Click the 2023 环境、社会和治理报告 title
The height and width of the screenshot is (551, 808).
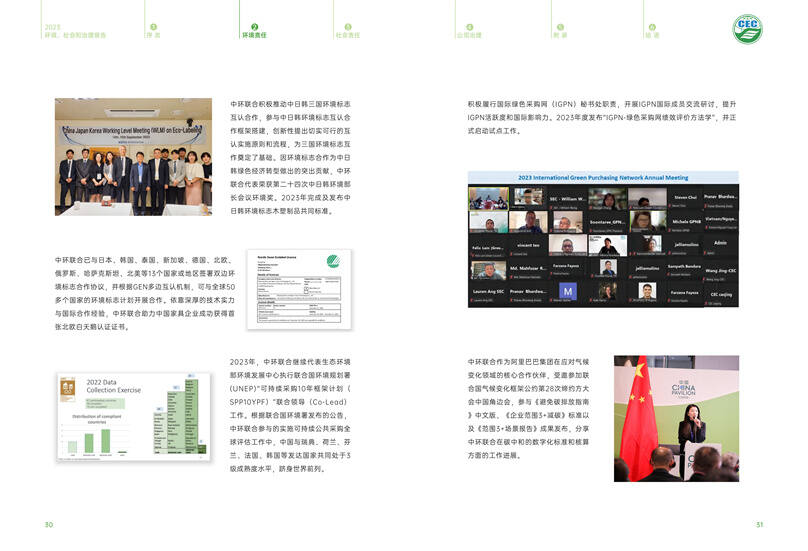[x=66, y=31]
